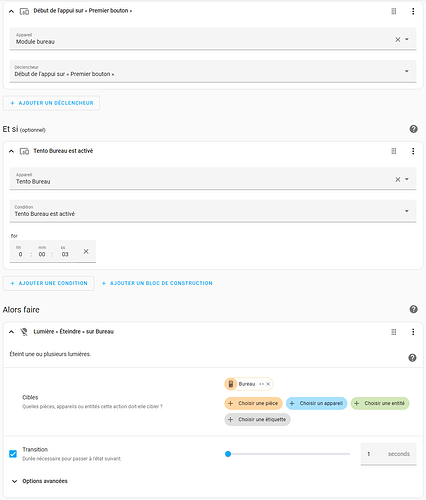The height and width of the screenshot is (500, 426).
Task: Open the Déclencheur dropdown
Action: [x=213, y=71]
